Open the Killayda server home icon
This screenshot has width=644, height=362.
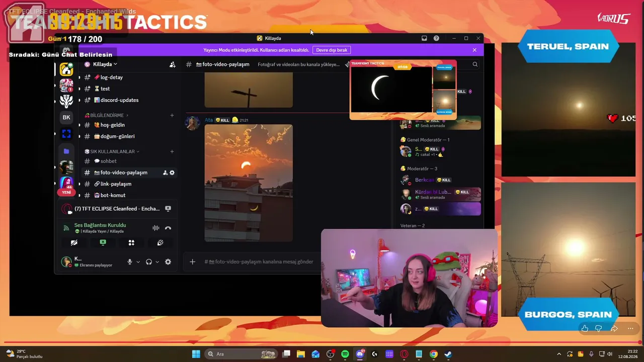pyautogui.click(x=66, y=70)
